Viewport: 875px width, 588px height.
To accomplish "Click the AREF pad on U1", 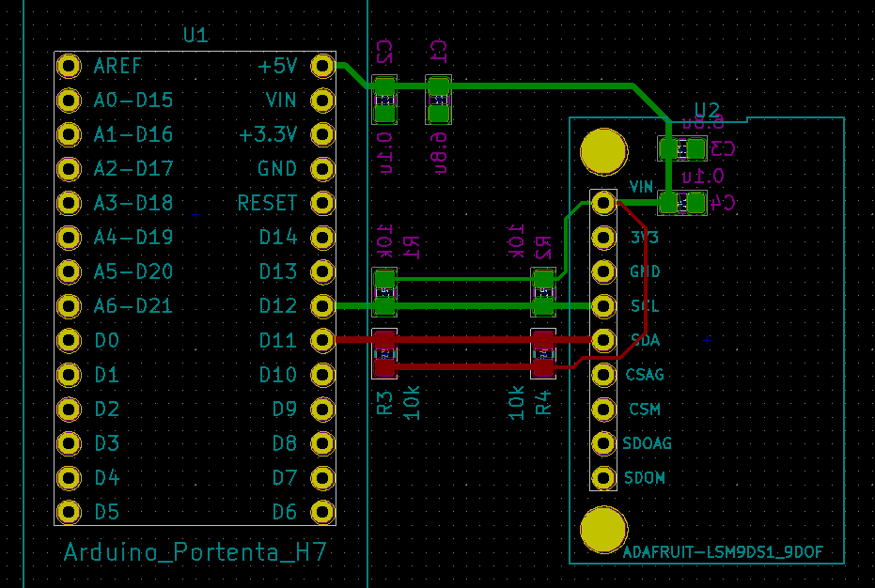I will [x=69, y=66].
